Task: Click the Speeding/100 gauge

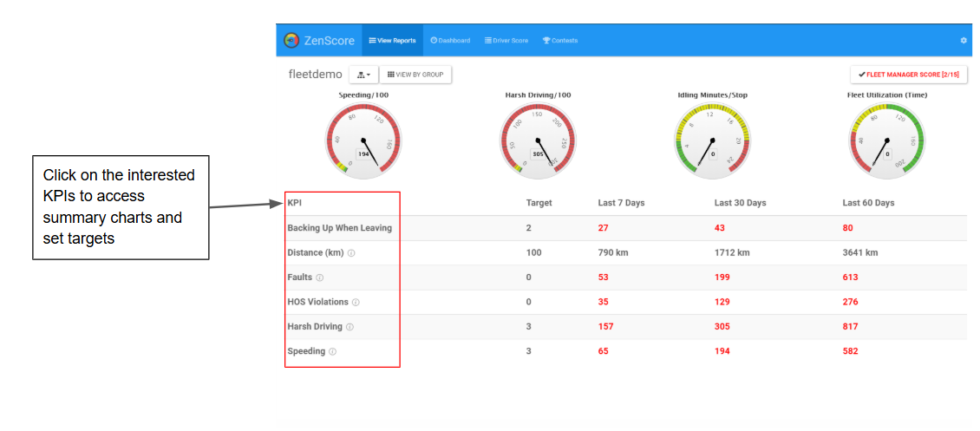Action: 363,139
